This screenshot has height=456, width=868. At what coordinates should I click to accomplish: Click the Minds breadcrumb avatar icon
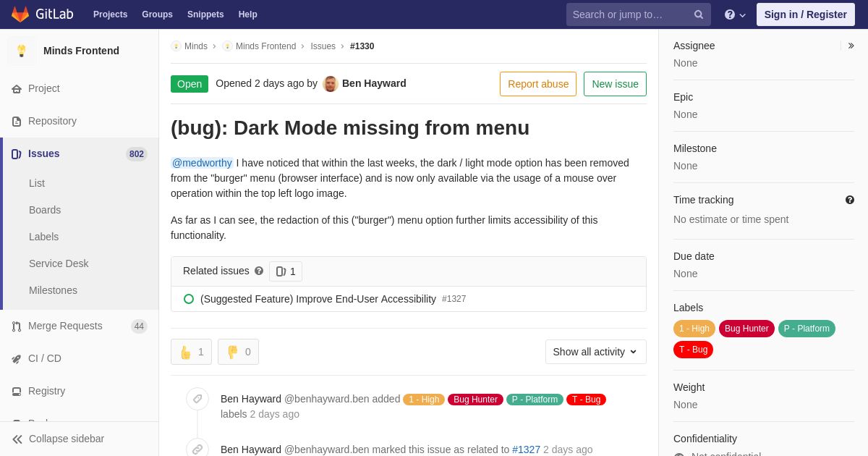coord(176,46)
